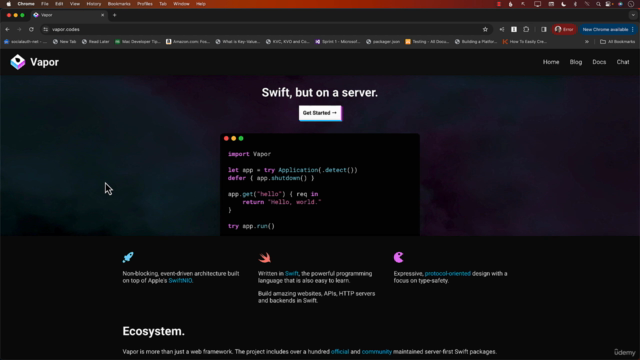
Task: Click the Bluetooth icon in menu bar
Action: (576, 4)
